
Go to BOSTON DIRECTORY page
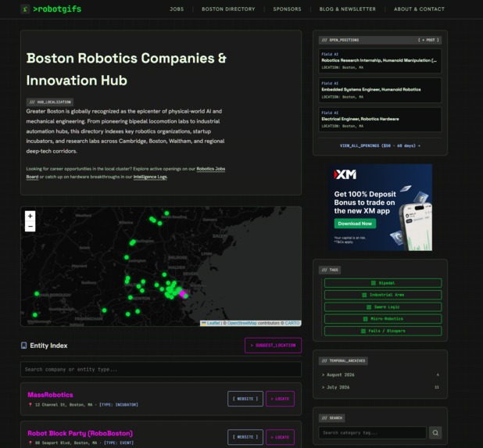[228, 9]
